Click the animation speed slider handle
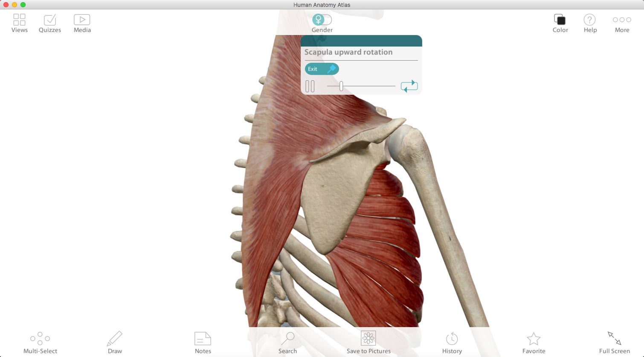 341,86
